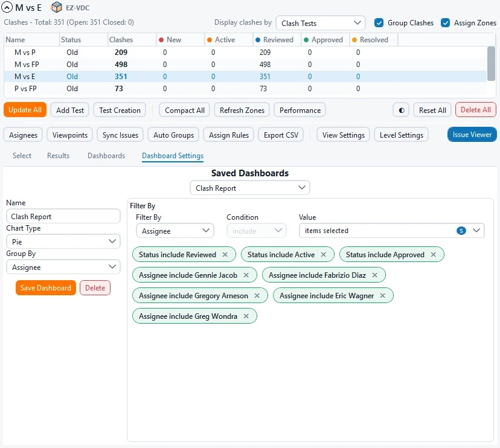500x448 pixels.
Task: Open the Dashboard Settings tab
Action: tap(173, 156)
